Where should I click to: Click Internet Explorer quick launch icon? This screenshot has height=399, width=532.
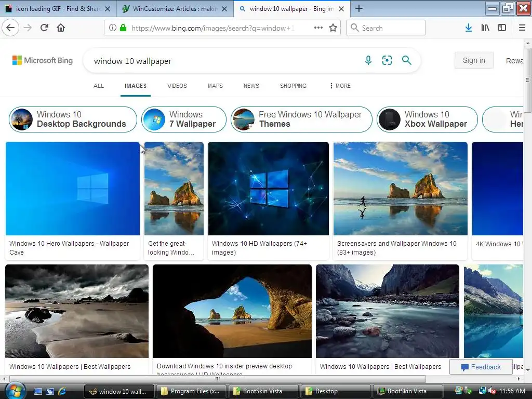tap(62, 391)
